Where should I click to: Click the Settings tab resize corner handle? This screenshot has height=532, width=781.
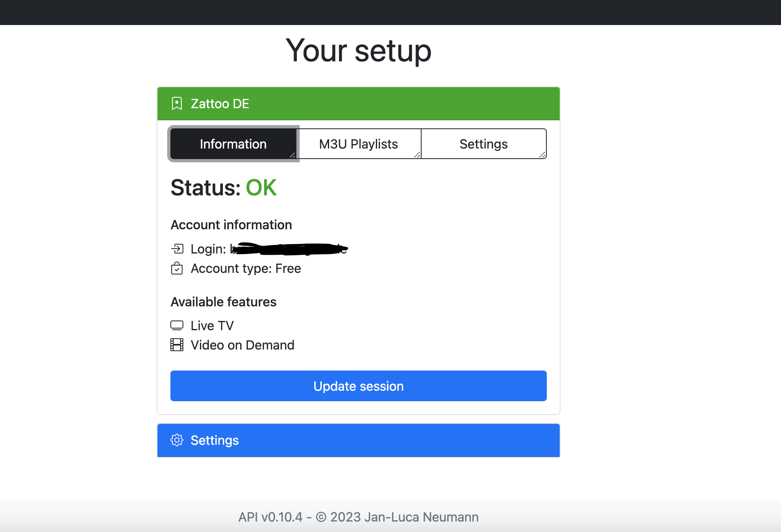(x=542, y=155)
